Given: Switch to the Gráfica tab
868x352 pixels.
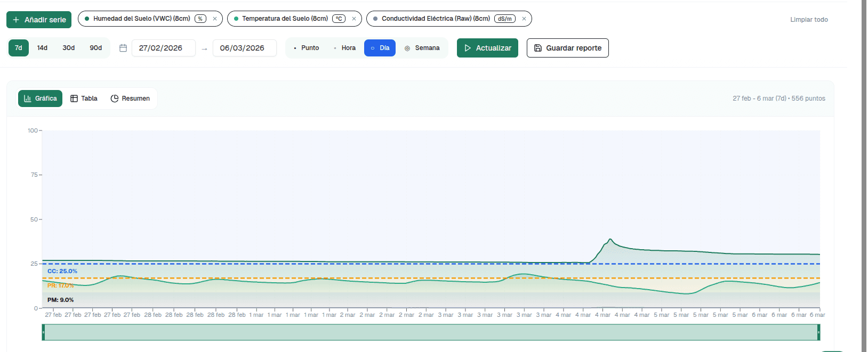Looking at the screenshot, I should click(x=41, y=99).
